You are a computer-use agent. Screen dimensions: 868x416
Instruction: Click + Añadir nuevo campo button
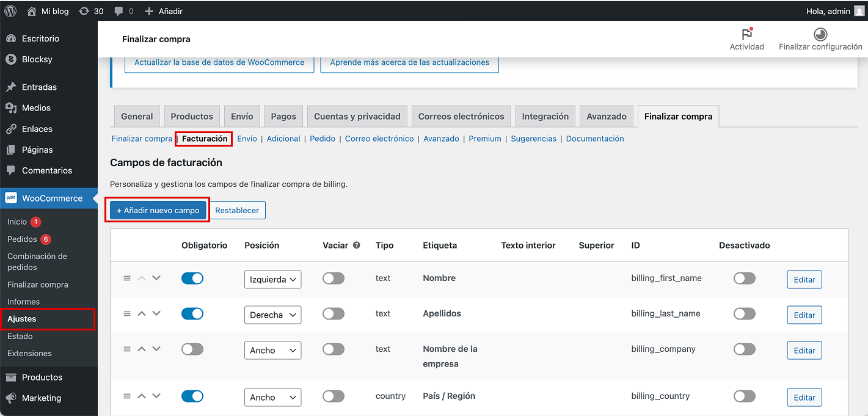tap(158, 210)
